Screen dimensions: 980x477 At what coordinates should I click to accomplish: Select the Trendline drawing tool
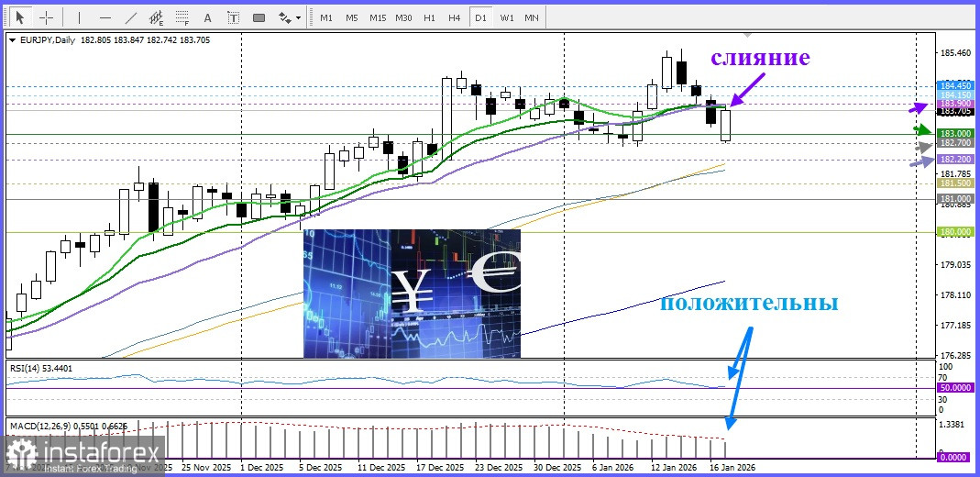[x=130, y=17]
